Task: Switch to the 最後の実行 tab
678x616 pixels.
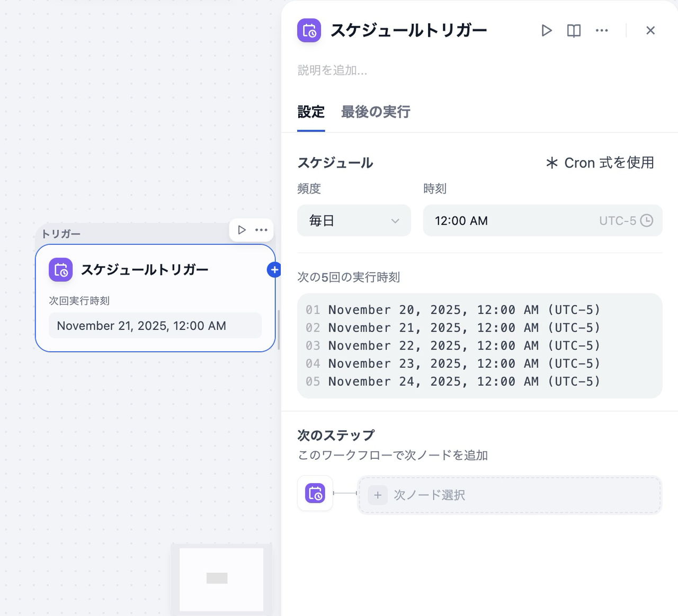Action: 376,112
